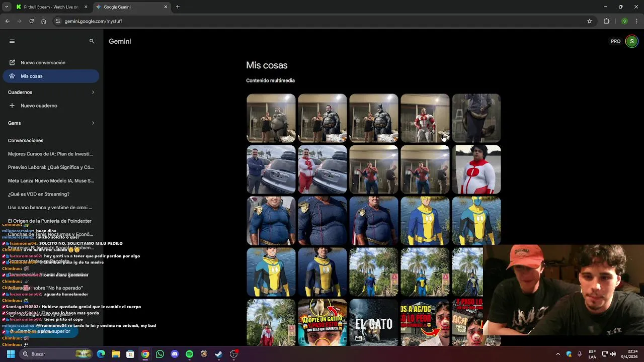Bookmark this page with the star icon
This screenshot has width=644, height=362.
point(590,21)
